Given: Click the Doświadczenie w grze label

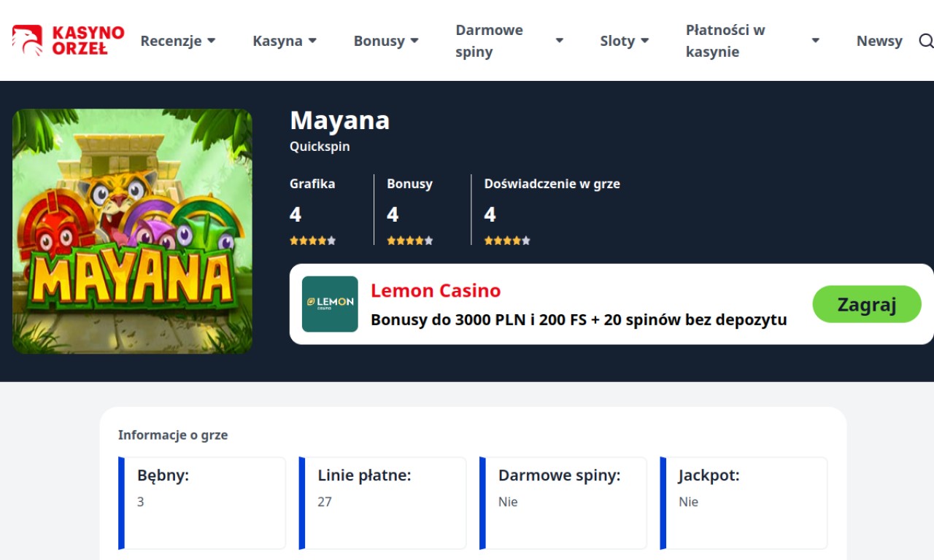Looking at the screenshot, I should pos(552,184).
